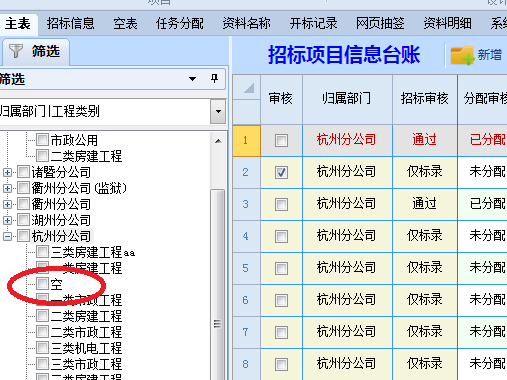This screenshot has width=507, height=380.
Task: Click 未分配 cell in row 8
Action: [483, 364]
